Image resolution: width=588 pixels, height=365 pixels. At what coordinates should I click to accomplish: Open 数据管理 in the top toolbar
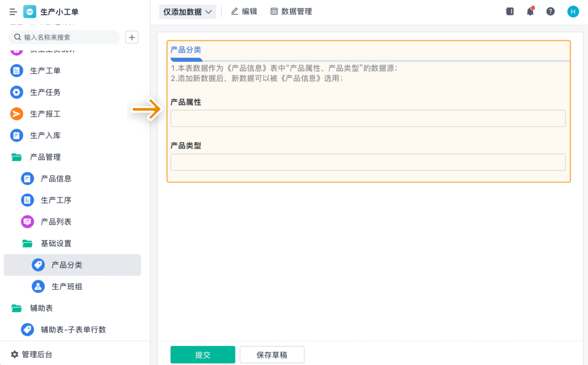coord(291,11)
